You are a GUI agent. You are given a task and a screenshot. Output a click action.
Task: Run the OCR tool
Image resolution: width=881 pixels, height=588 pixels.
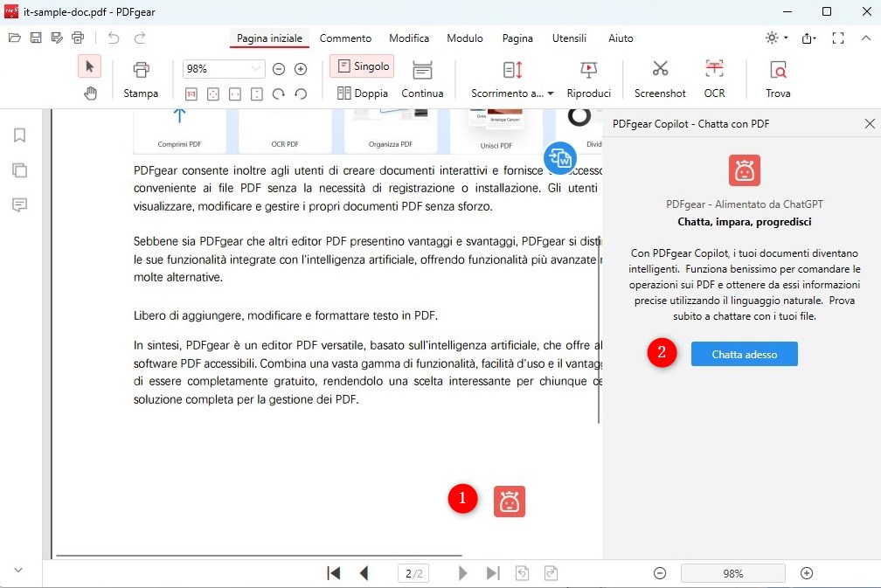point(714,80)
